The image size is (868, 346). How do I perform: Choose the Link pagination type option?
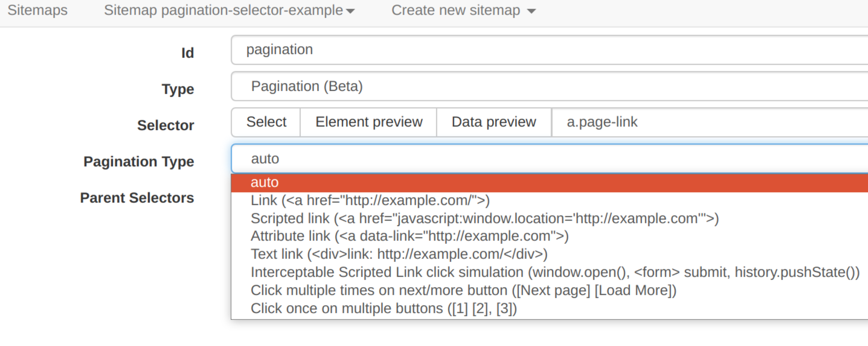369,200
